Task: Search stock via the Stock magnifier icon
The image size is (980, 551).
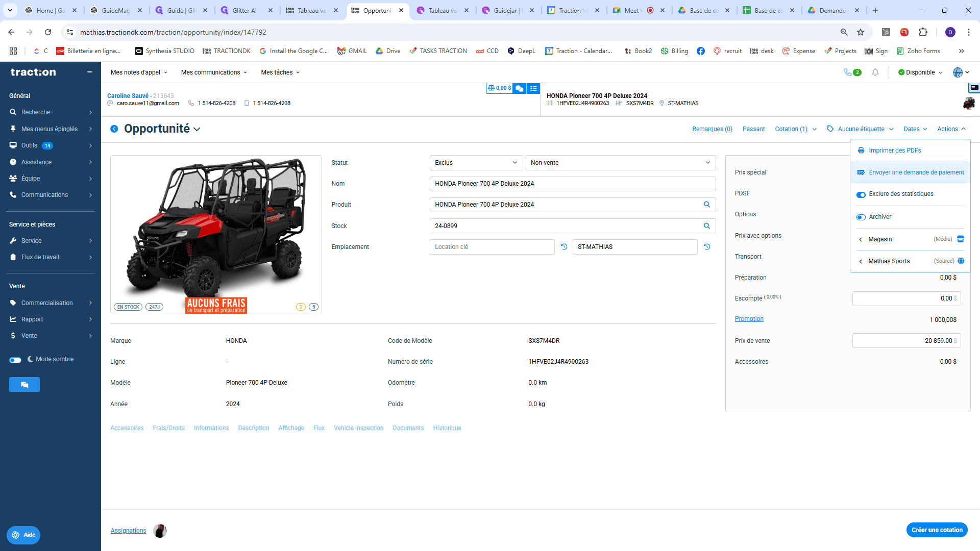Action: (x=707, y=226)
